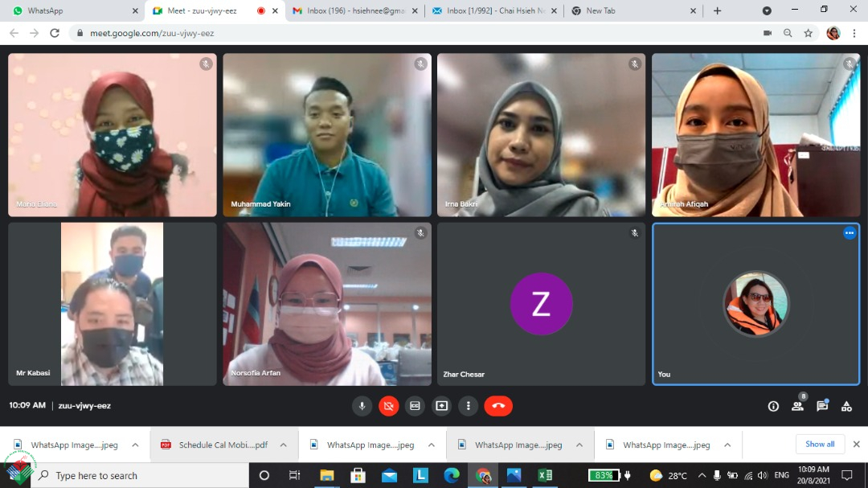This screenshot has width=868, height=488.
Task: Open the Wi-Fi network tray icon
Action: 748,475
